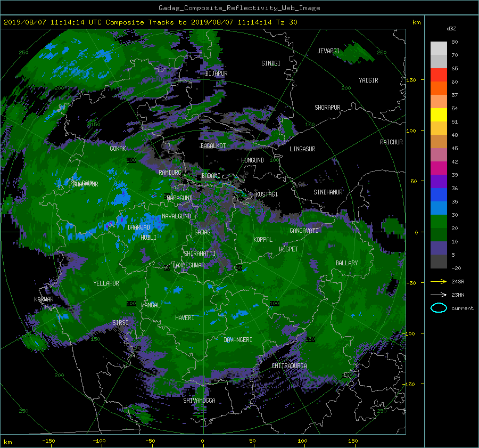
Task: Click the SHORAPUR city label
Action: tap(327, 108)
